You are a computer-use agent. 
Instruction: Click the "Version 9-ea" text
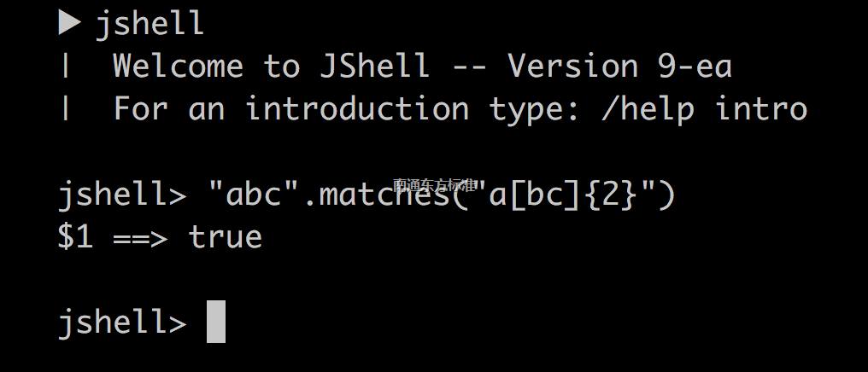pos(620,66)
